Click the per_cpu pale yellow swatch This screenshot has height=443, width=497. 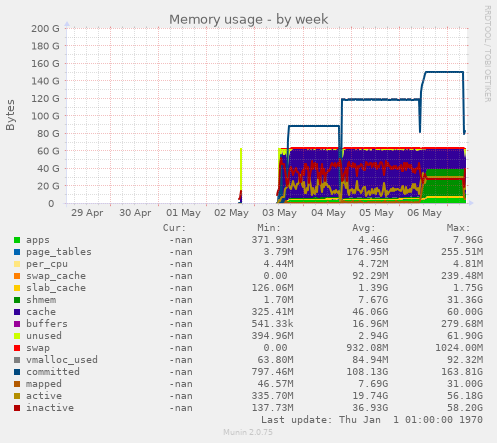(17, 264)
